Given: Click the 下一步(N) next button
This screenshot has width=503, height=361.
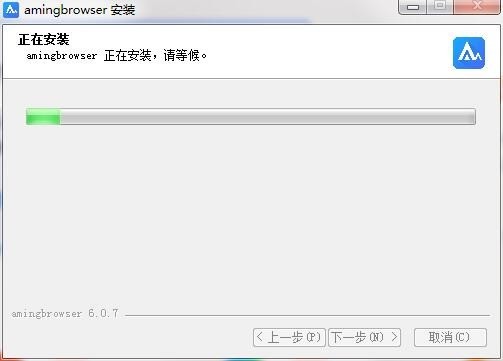Looking at the screenshot, I should click(364, 337).
